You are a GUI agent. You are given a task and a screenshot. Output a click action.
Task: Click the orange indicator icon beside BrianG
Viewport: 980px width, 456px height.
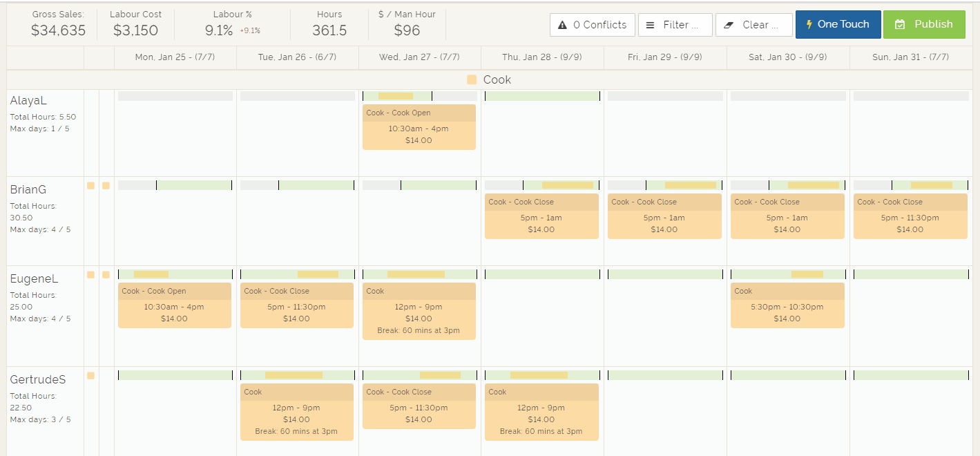click(89, 185)
